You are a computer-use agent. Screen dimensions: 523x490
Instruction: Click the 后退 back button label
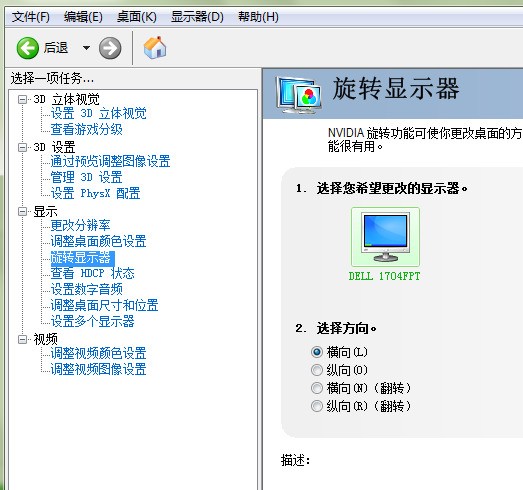click(56, 48)
